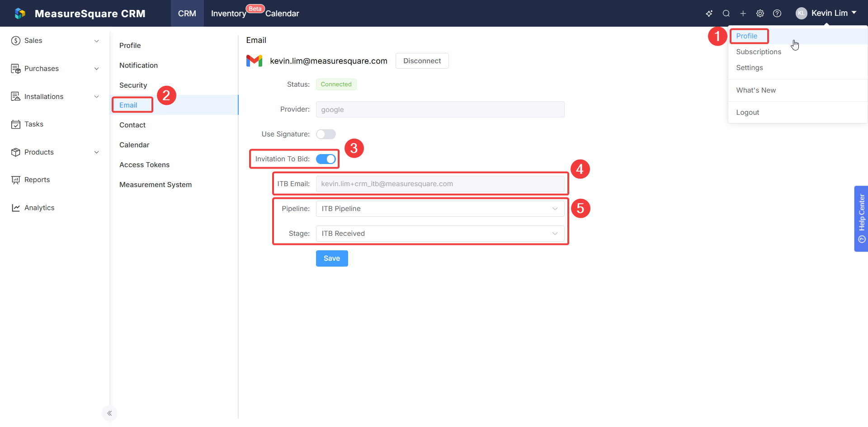Expand the Products menu chevron
Viewport: 868px width, 427px height.
coord(96,152)
